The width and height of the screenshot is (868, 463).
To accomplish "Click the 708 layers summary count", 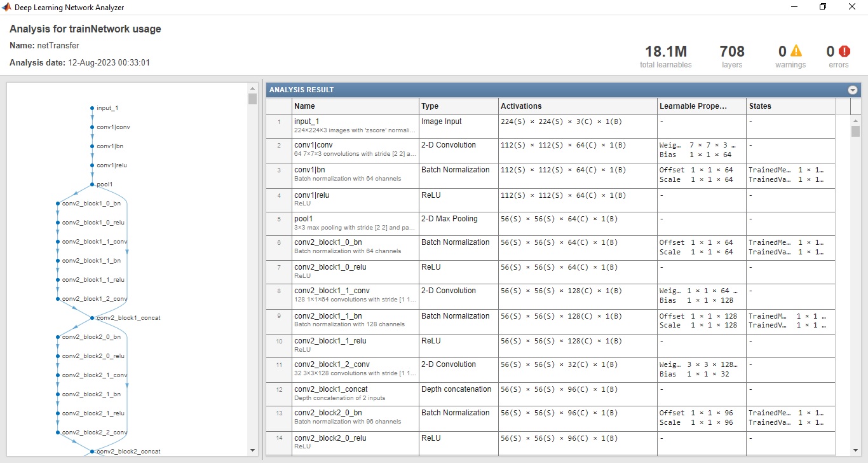I will point(732,52).
